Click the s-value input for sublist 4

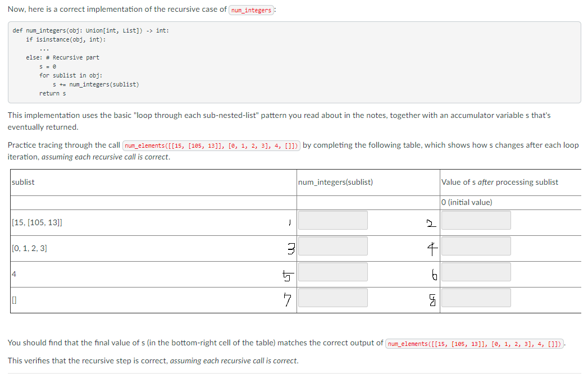pos(476,271)
